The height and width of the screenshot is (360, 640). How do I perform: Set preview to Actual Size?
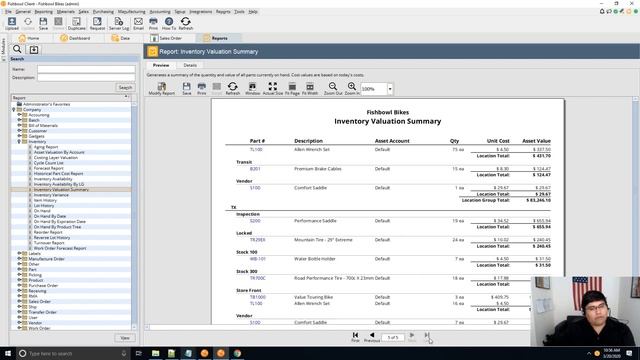point(273,89)
